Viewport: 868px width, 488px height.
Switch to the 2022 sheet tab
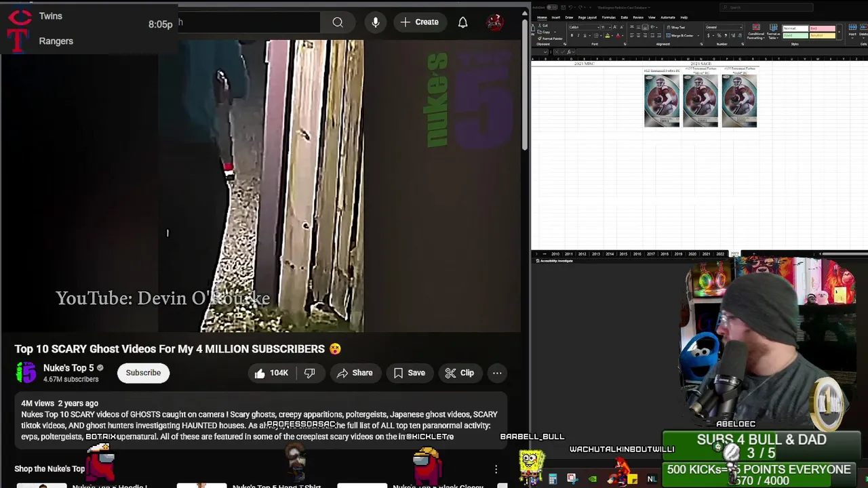[x=720, y=253]
